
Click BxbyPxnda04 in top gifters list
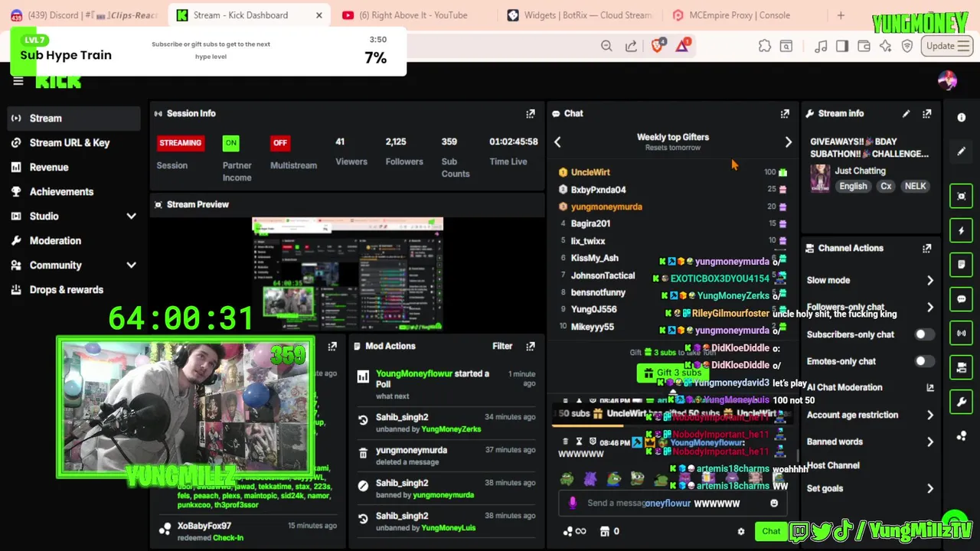pyautogui.click(x=598, y=190)
